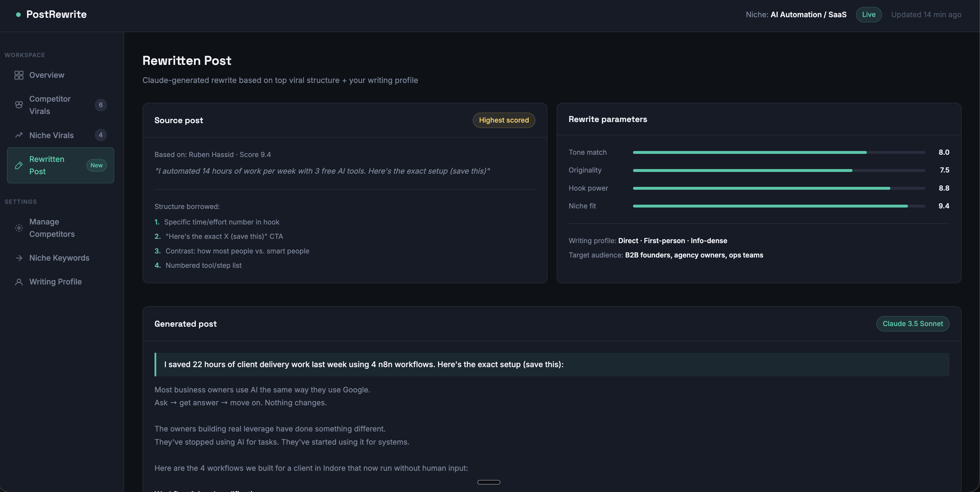This screenshot has height=492, width=980.
Task: Click the Niche Virals trend-line icon
Action: click(19, 135)
